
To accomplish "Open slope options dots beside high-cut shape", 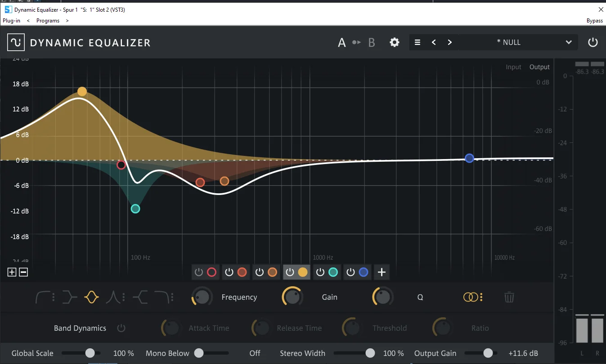I will pos(172,297).
